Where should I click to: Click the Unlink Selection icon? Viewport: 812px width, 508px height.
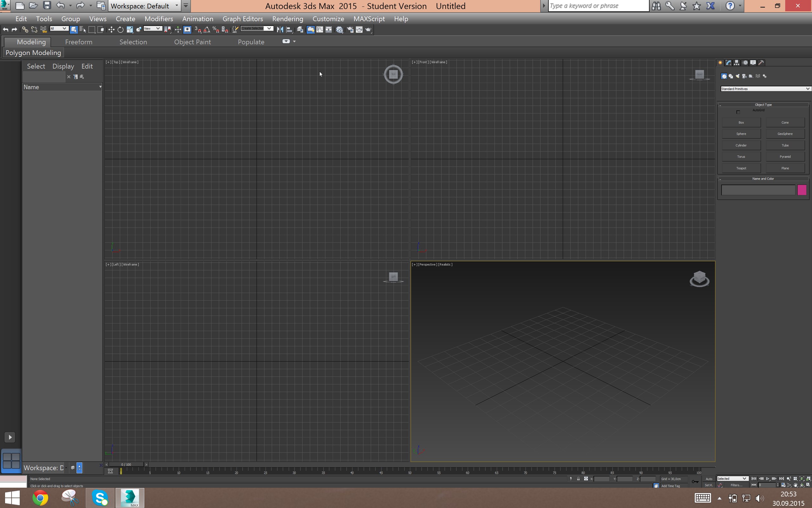(x=34, y=30)
